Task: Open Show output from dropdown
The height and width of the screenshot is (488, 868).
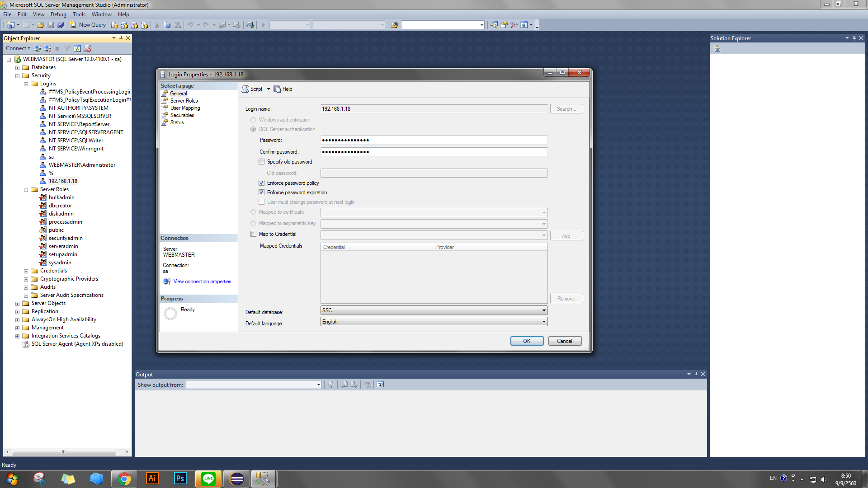Action: (x=254, y=385)
